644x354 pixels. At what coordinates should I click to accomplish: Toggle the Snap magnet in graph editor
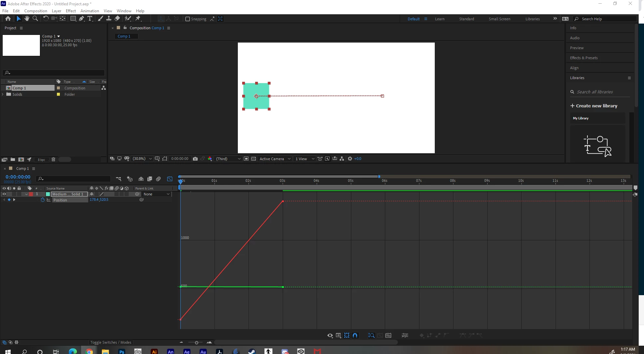click(355, 335)
